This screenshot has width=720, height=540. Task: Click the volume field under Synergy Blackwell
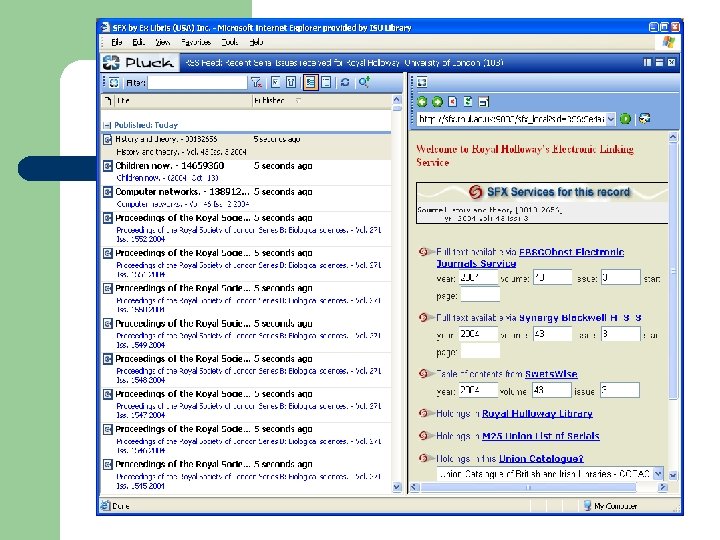(x=552, y=334)
